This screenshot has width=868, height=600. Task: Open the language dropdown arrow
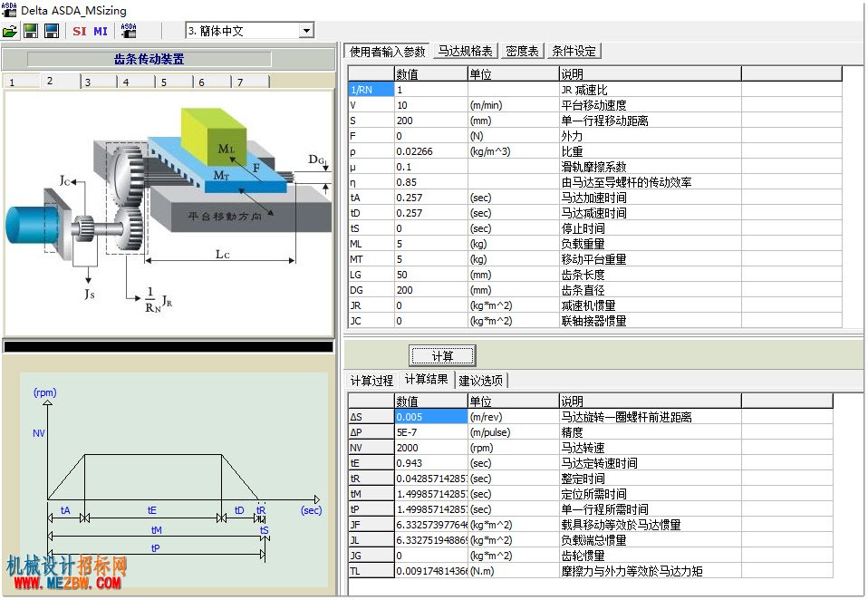point(306,31)
